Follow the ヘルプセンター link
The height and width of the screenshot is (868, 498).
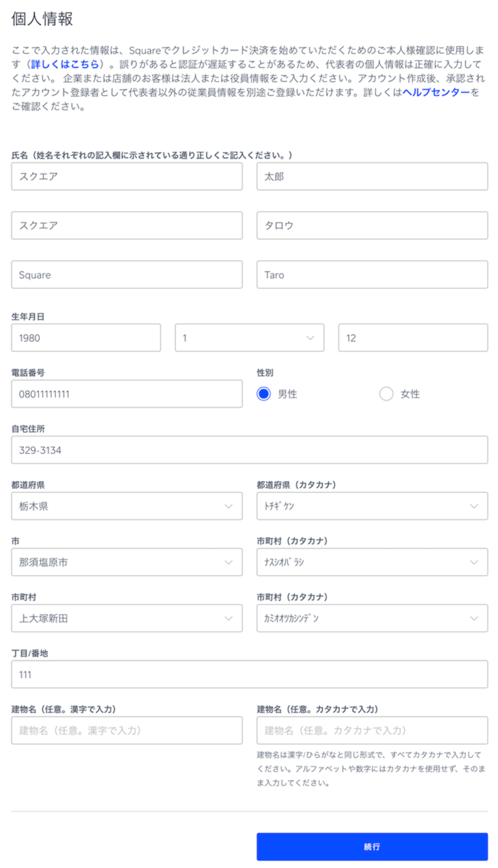436,93
